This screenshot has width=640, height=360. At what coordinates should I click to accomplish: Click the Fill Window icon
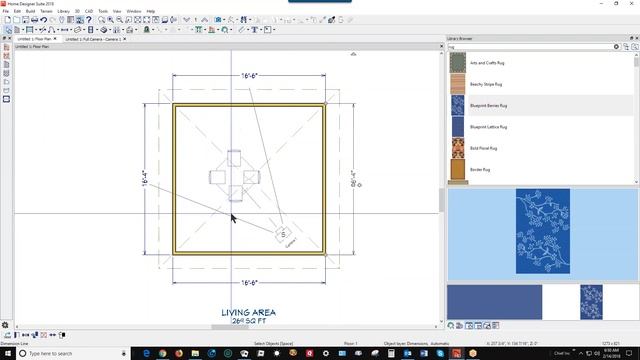point(138,20)
